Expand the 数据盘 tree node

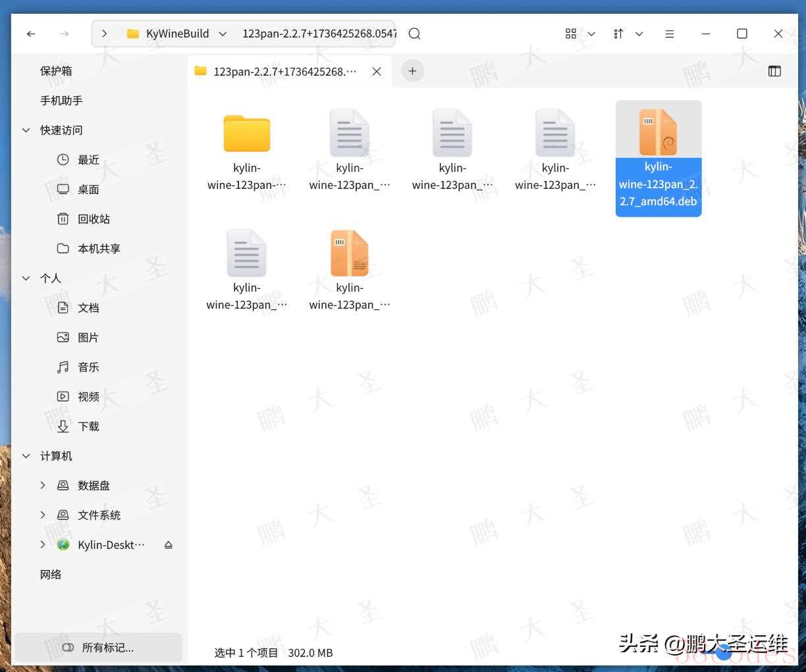(x=43, y=486)
